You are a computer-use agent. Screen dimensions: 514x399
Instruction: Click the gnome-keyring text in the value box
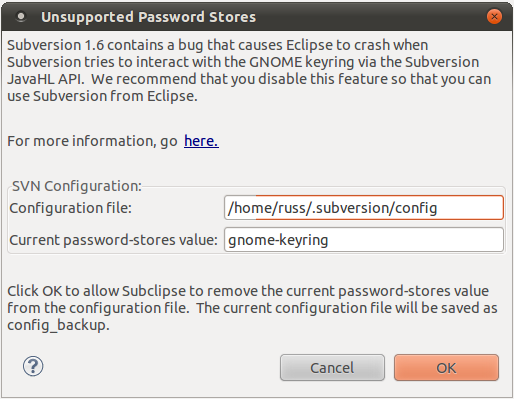278,240
